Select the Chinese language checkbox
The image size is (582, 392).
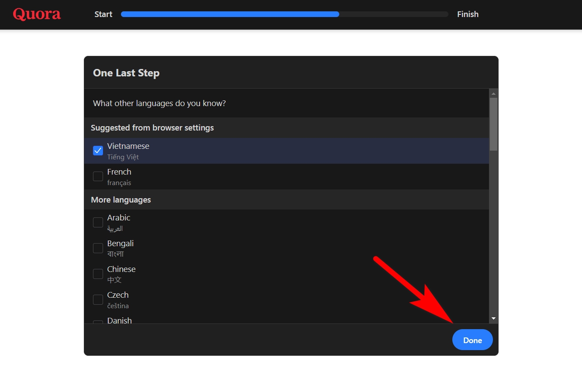point(98,274)
